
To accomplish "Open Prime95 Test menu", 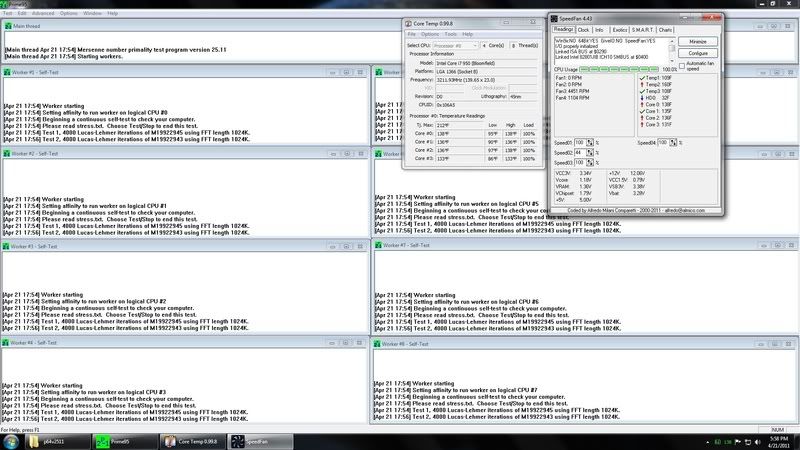I will pos(7,13).
